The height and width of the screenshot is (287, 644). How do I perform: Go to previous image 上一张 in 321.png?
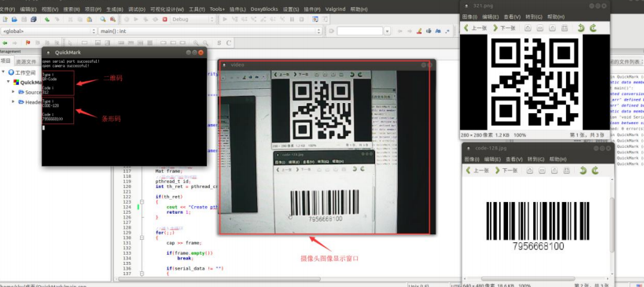[x=475, y=28]
